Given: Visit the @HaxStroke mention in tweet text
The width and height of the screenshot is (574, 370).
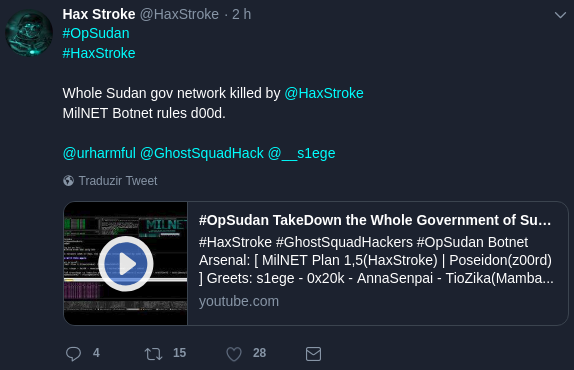Looking at the screenshot, I should pyautogui.click(x=324, y=93).
